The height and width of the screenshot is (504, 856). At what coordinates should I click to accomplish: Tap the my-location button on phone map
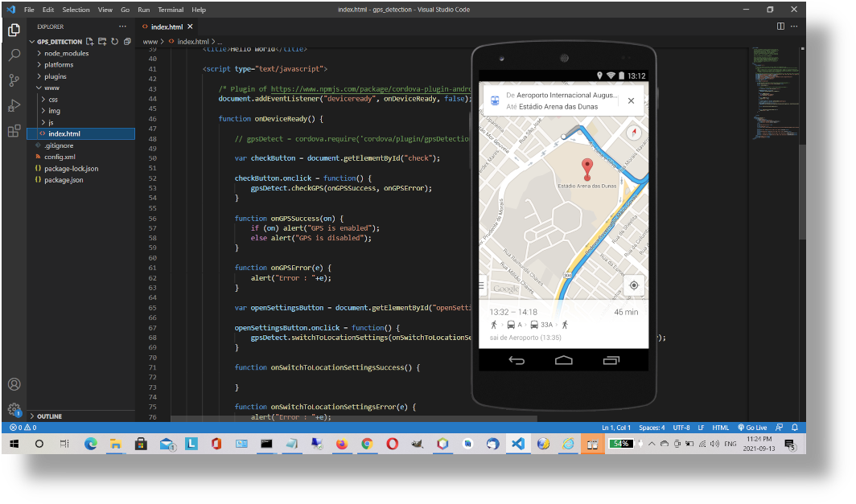tap(634, 285)
